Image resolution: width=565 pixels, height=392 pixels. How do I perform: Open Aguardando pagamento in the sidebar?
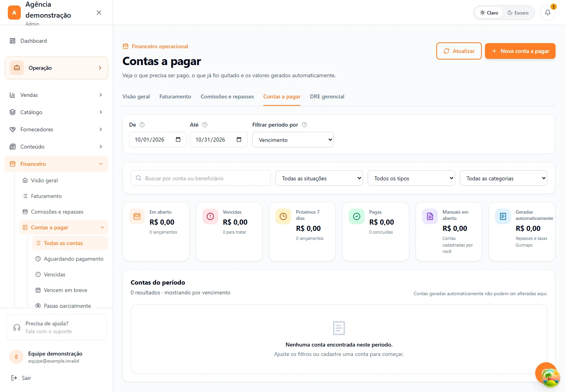point(70,259)
